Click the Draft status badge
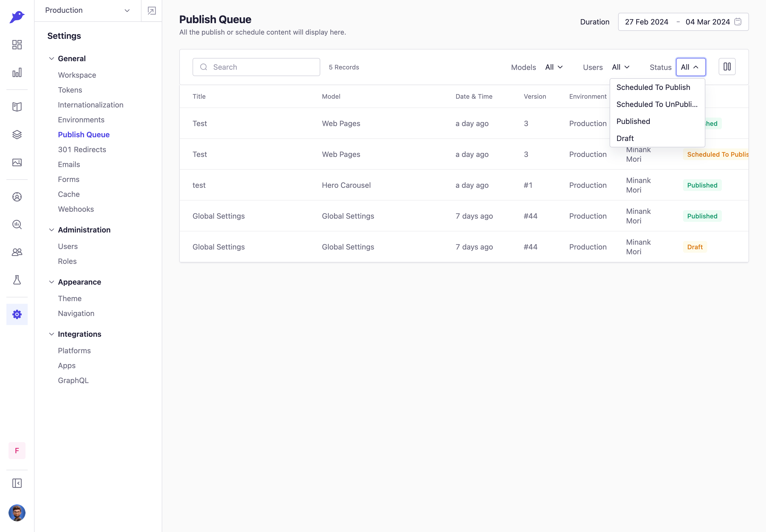 tap(695, 247)
